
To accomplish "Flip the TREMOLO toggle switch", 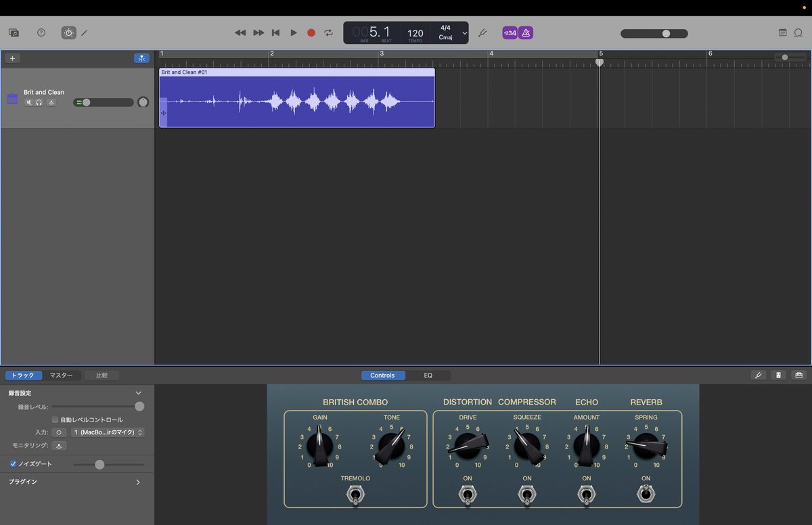I will tap(355, 495).
